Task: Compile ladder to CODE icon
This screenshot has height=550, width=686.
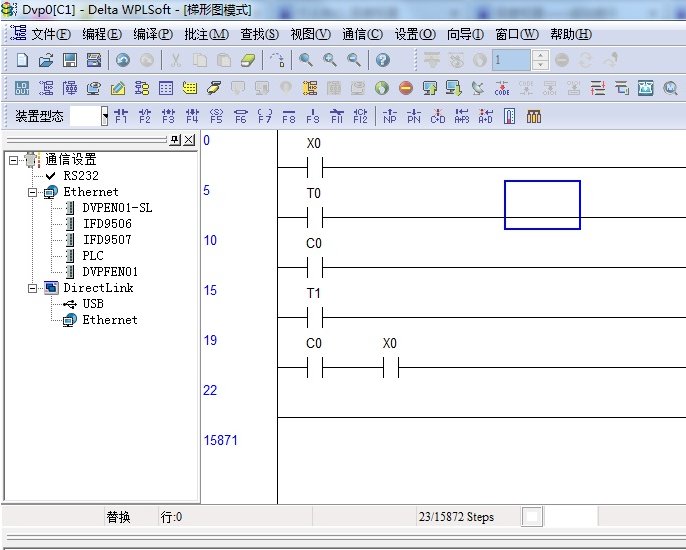Action: point(502,88)
